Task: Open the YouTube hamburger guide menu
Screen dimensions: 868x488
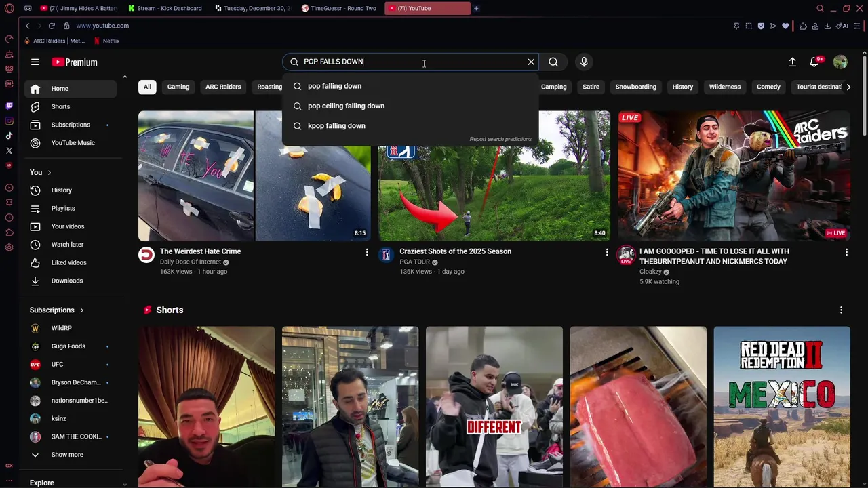Action: 35,62
